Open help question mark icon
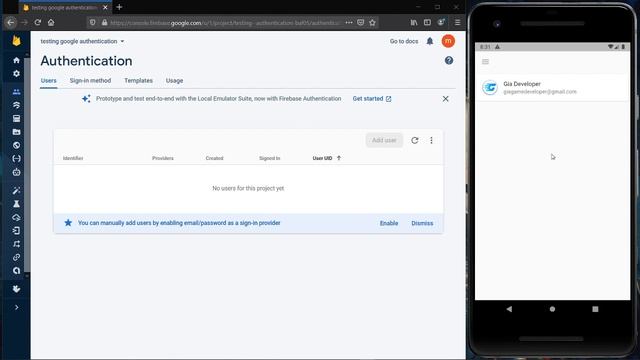This screenshot has height=360, width=640. pyautogui.click(x=449, y=60)
